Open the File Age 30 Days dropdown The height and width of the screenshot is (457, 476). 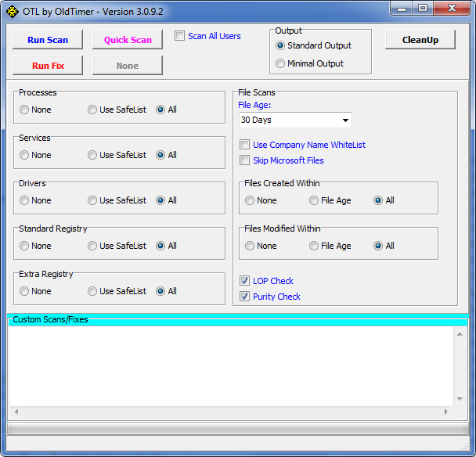point(295,121)
